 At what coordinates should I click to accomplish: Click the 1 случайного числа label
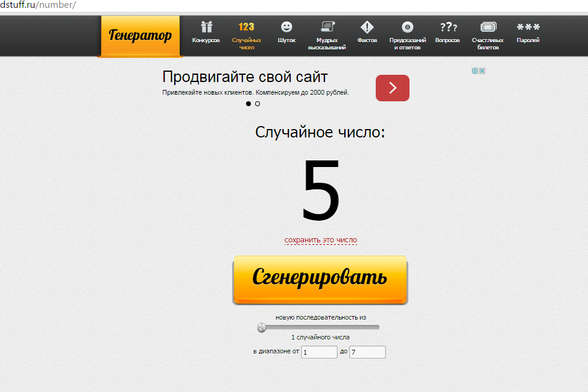click(x=320, y=337)
